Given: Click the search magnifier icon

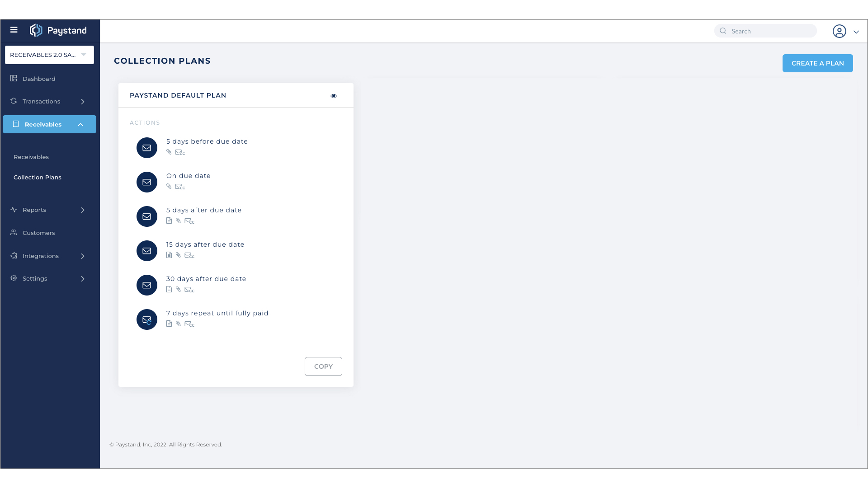Looking at the screenshot, I should tap(723, 31).
